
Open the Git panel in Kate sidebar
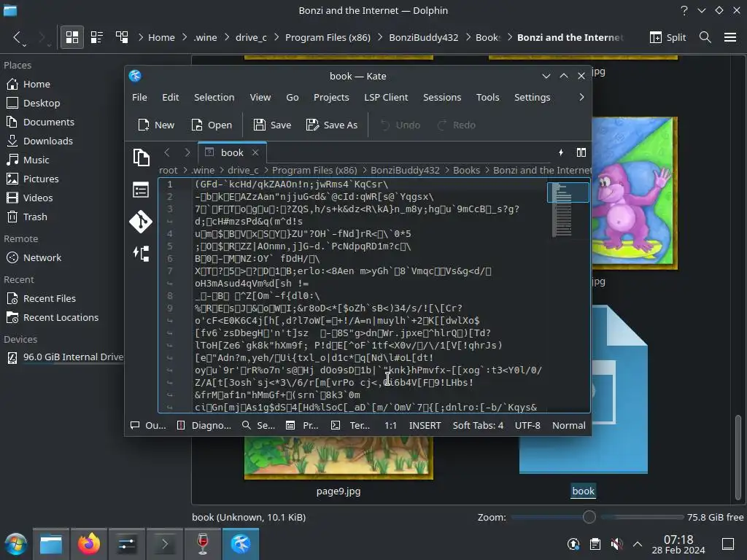141,222
